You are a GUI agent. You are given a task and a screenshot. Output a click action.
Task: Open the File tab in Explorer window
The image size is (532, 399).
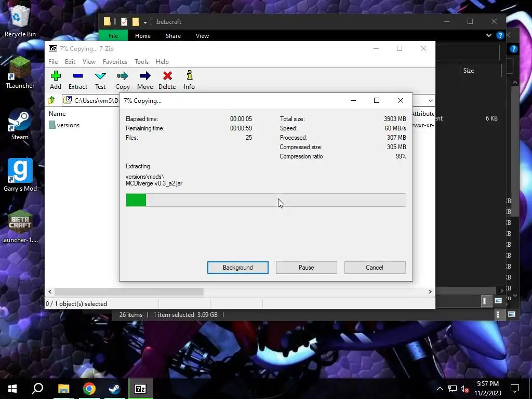(x=113, y=36)
